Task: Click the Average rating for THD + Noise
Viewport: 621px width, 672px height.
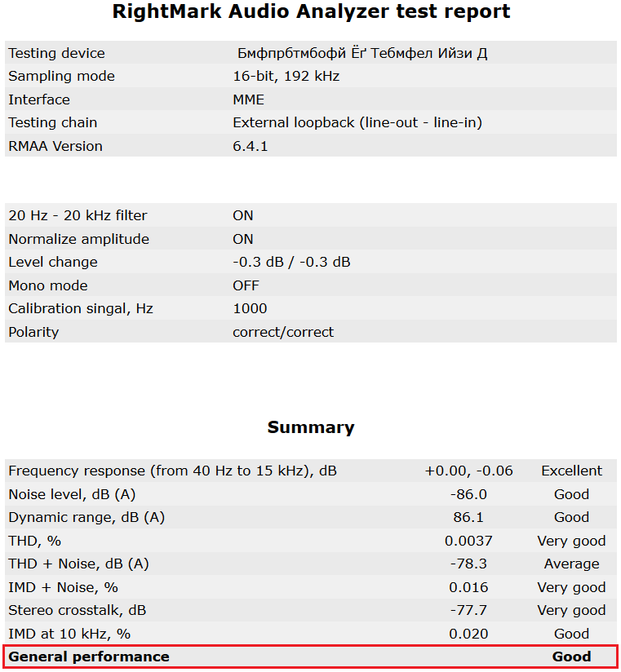Action: tap(572, 564)
